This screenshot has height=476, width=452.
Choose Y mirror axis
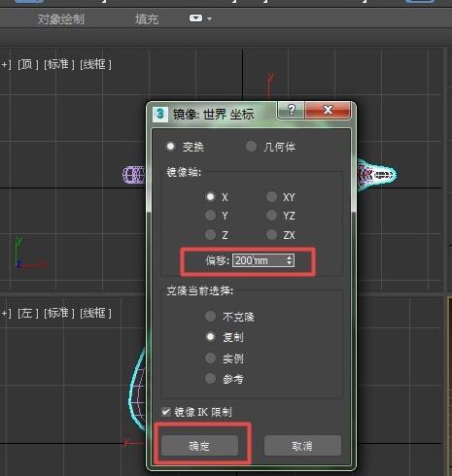tap(211, 216)
